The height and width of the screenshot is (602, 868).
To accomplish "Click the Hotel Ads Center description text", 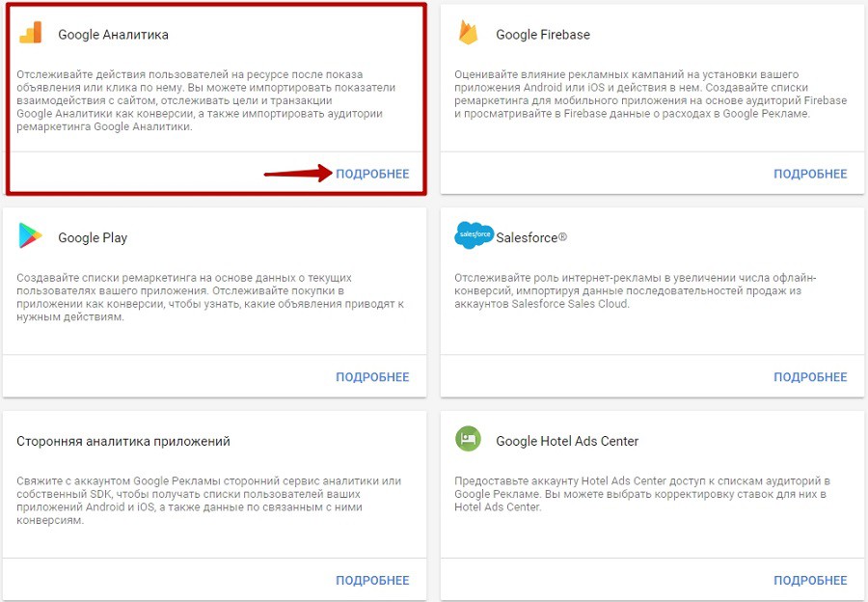I will 642,494.
